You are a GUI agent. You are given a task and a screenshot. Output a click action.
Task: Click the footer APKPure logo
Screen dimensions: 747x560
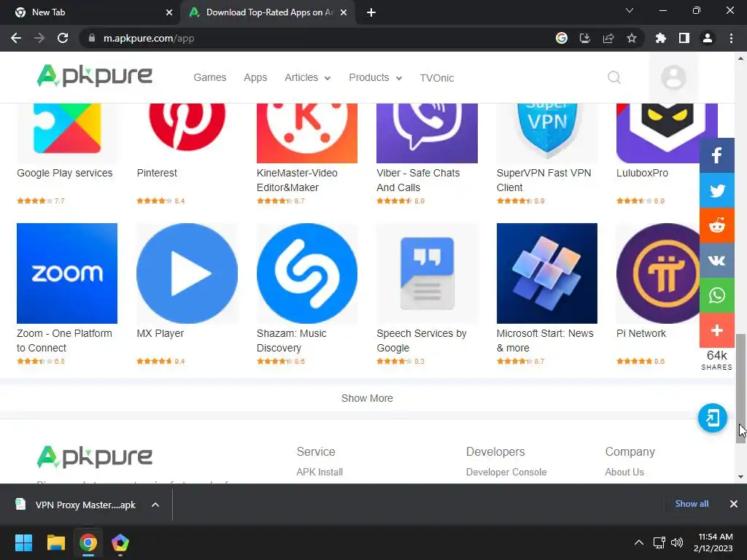94,456
